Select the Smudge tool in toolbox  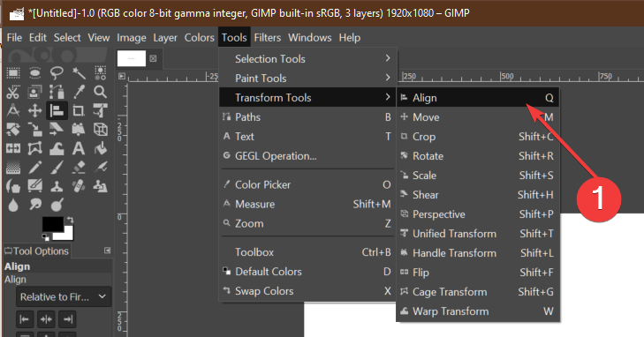[x=35, y=205]
